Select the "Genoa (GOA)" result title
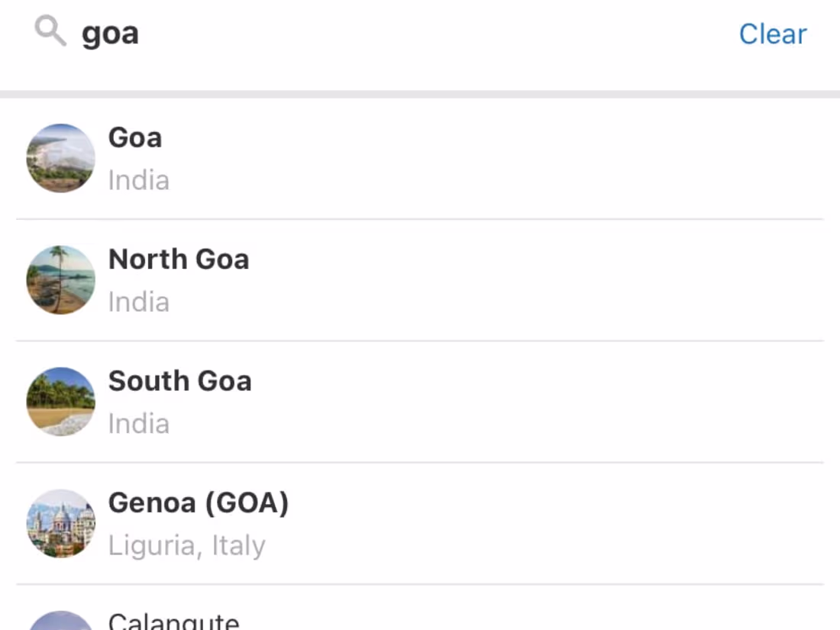 199,503
